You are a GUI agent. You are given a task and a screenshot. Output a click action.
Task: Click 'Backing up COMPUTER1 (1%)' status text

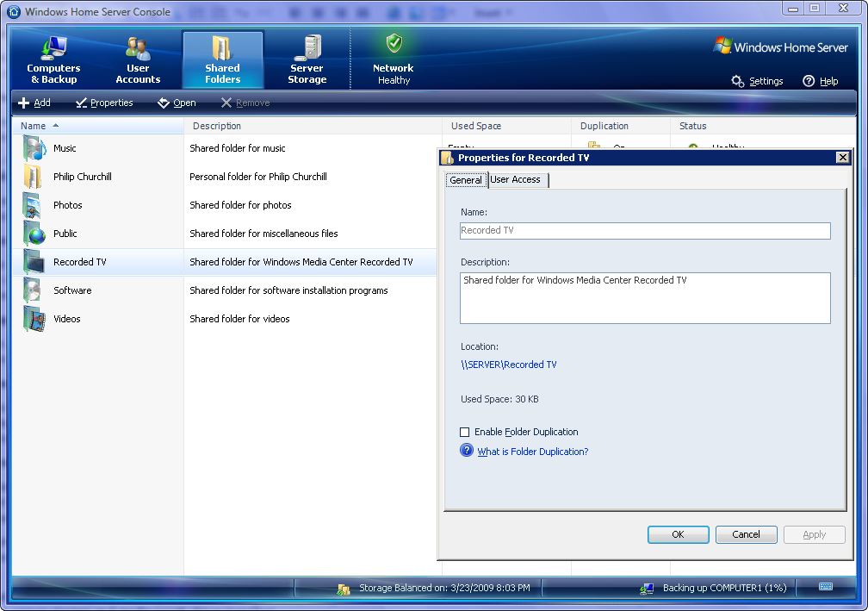[x=725, y=588]
